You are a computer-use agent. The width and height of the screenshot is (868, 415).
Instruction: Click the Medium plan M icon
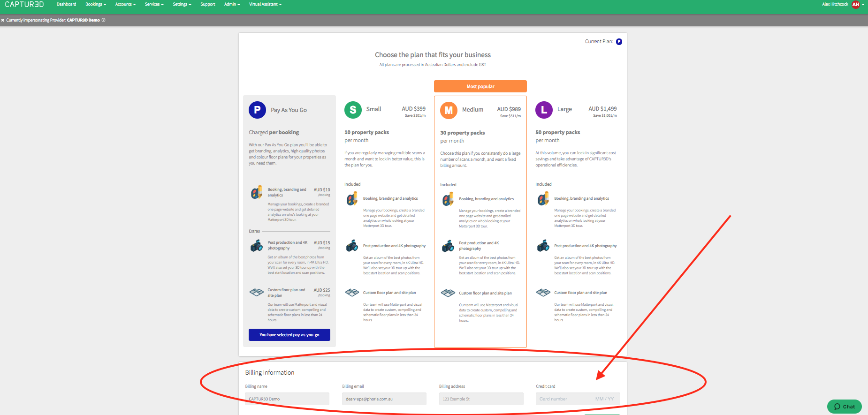coord(449,110)
